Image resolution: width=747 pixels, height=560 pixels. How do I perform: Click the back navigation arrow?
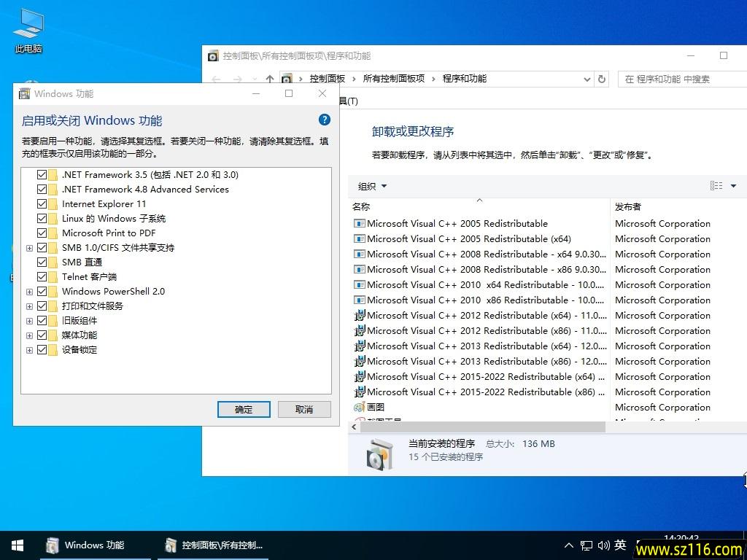pos(217,79)
